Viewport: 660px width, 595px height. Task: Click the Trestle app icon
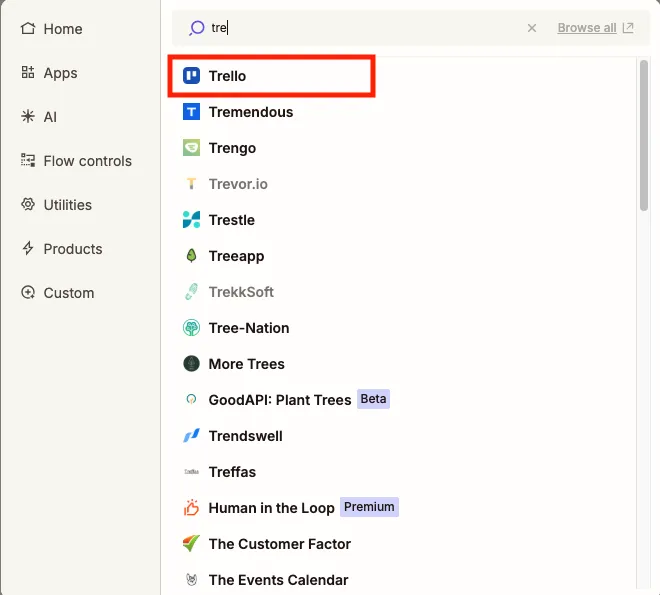point(191,220)
